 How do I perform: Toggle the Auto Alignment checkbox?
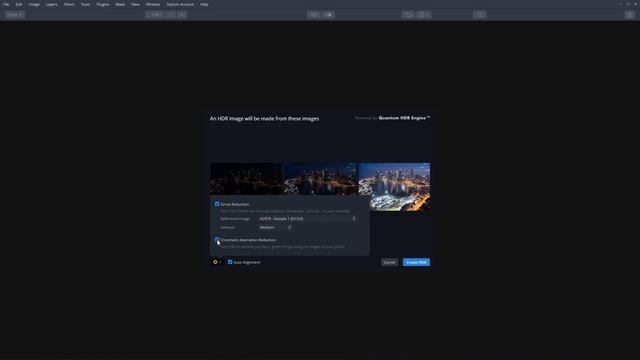coord(230,262)
